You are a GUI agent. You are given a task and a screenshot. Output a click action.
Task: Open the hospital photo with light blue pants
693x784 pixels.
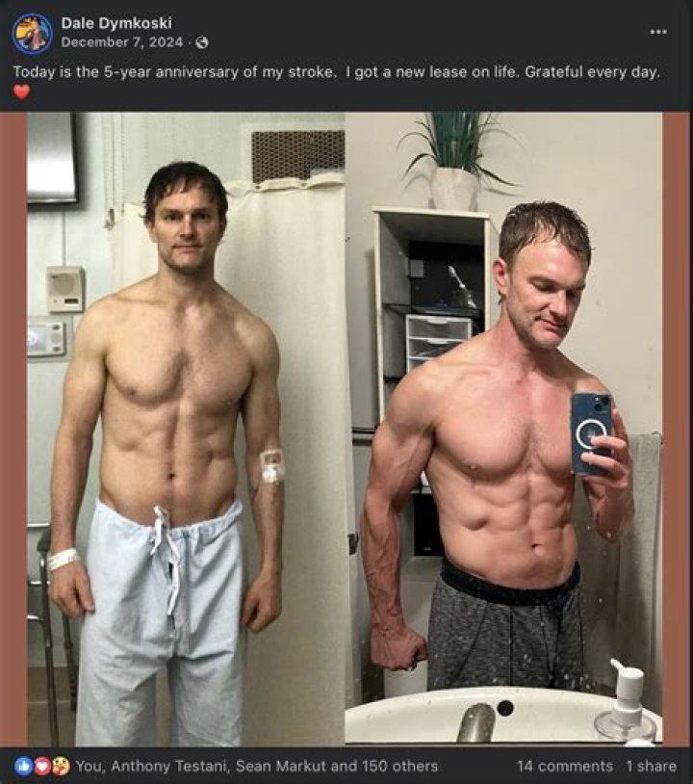(x=186, y=429)
